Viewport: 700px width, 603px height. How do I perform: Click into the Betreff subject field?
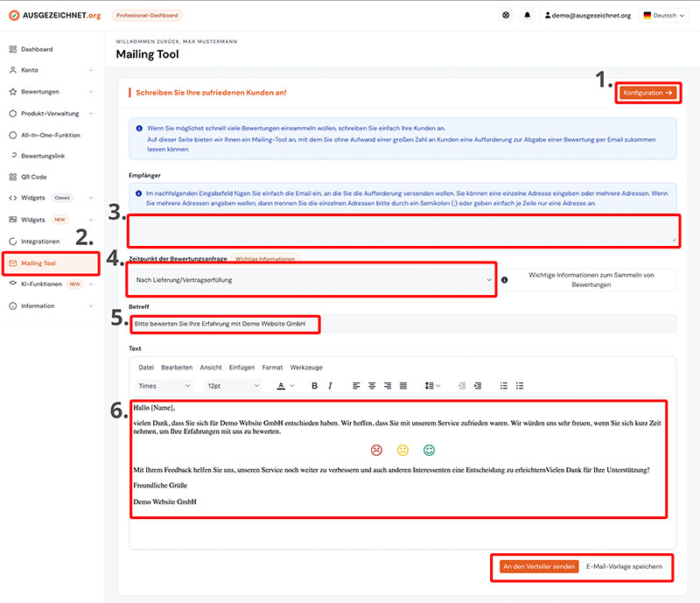402,324
